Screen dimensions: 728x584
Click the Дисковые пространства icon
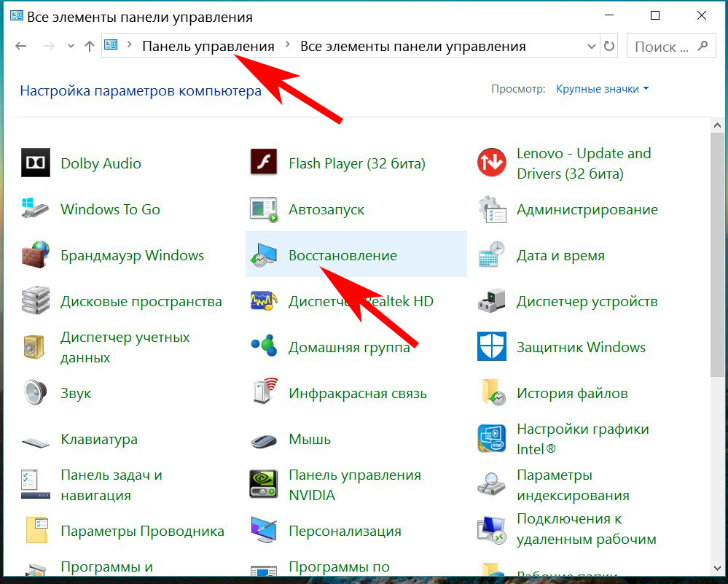35,300
